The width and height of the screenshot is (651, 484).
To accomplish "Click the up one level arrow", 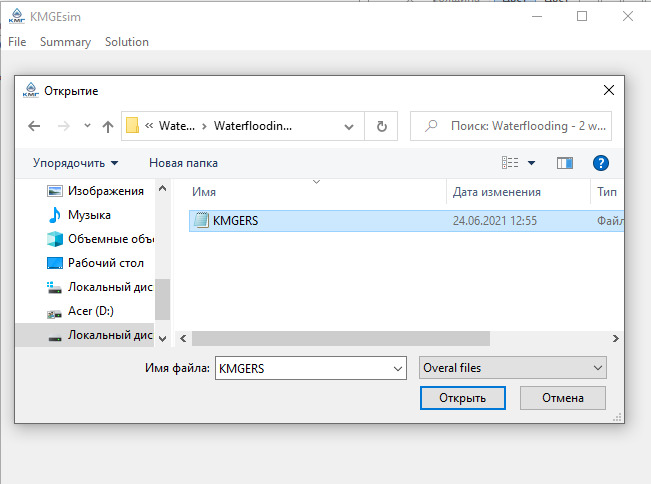I will point(107,127).
